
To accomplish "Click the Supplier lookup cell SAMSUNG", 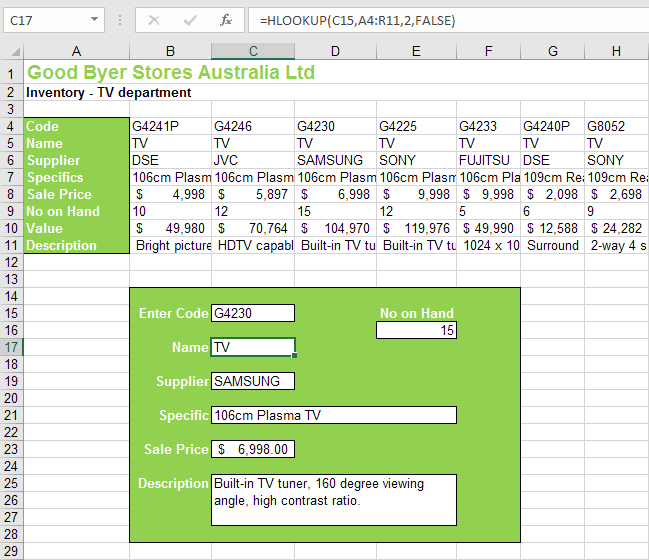I will [x=253, y=381].
